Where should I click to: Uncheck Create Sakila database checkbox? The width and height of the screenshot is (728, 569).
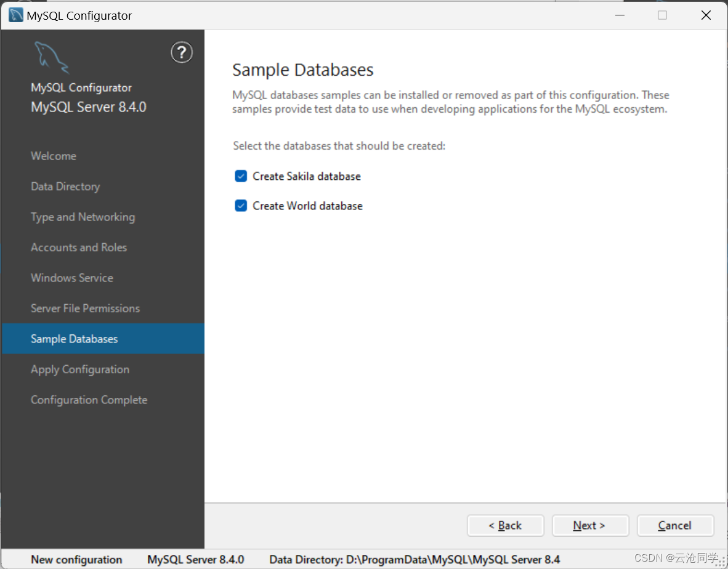pyautogui.click(x=241, y=176)
